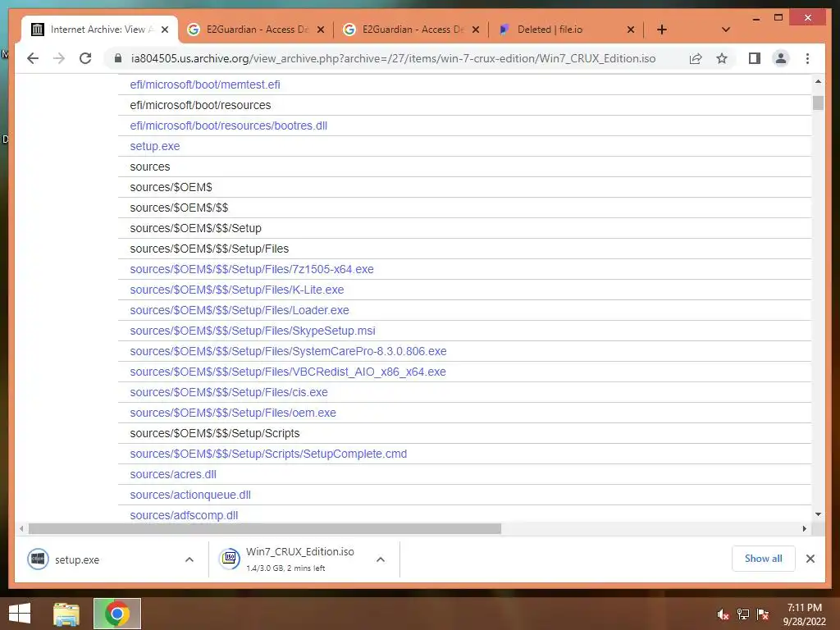Viewport: 840px width, 630px height.
Task: Open 7z1505-x64.exe file link
Action: 252,269
